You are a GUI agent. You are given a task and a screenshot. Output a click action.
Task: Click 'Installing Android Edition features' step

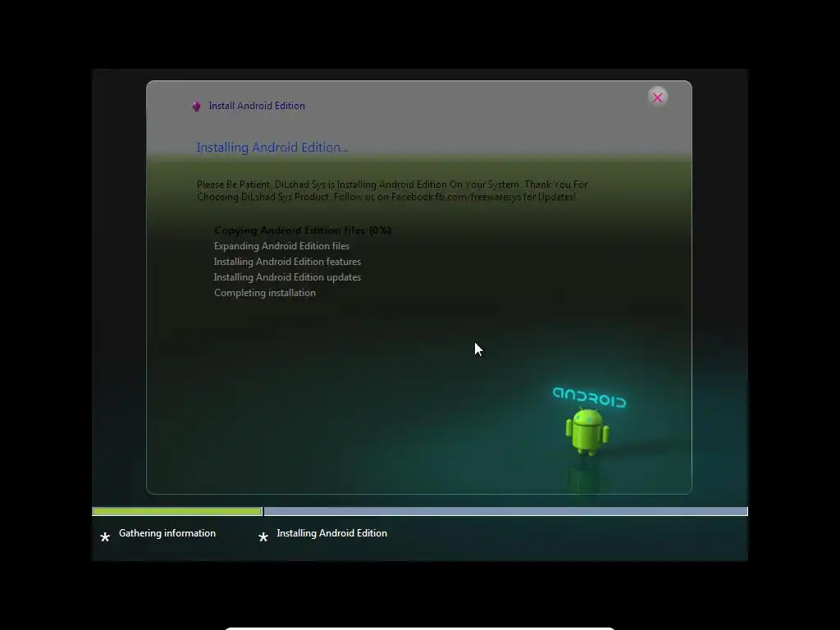coord(287,262)
